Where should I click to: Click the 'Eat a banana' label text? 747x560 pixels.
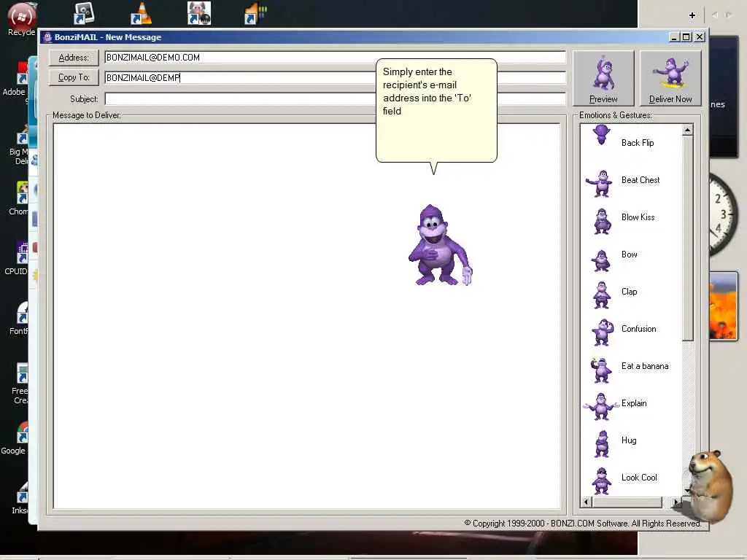[x=645, y=366]
